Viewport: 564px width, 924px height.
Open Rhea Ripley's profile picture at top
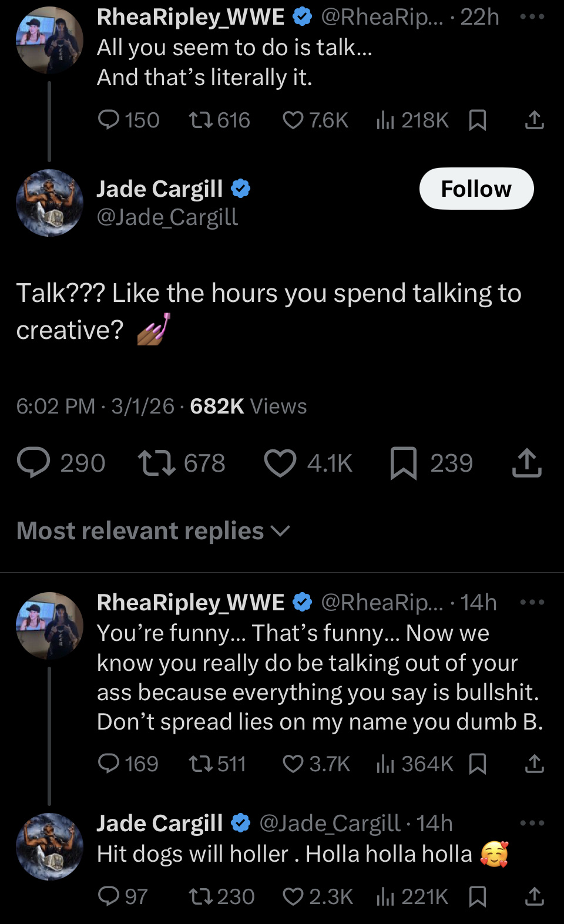point(49,40)
